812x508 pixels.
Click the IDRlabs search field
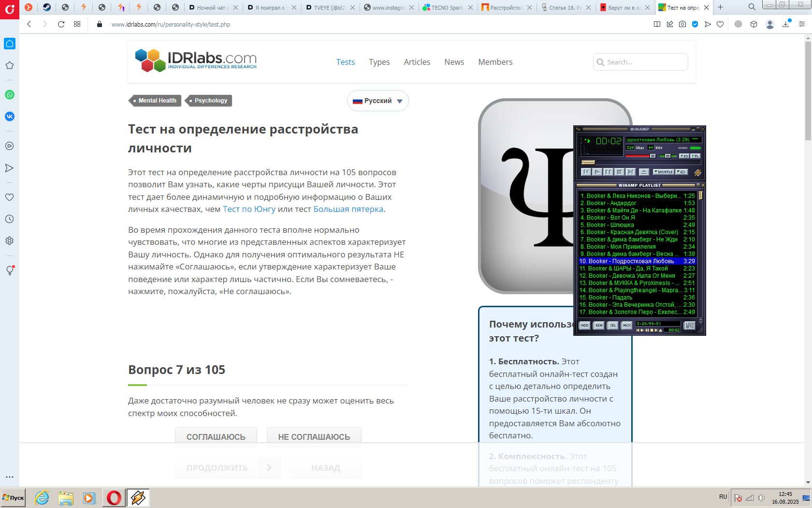point(640,62)
